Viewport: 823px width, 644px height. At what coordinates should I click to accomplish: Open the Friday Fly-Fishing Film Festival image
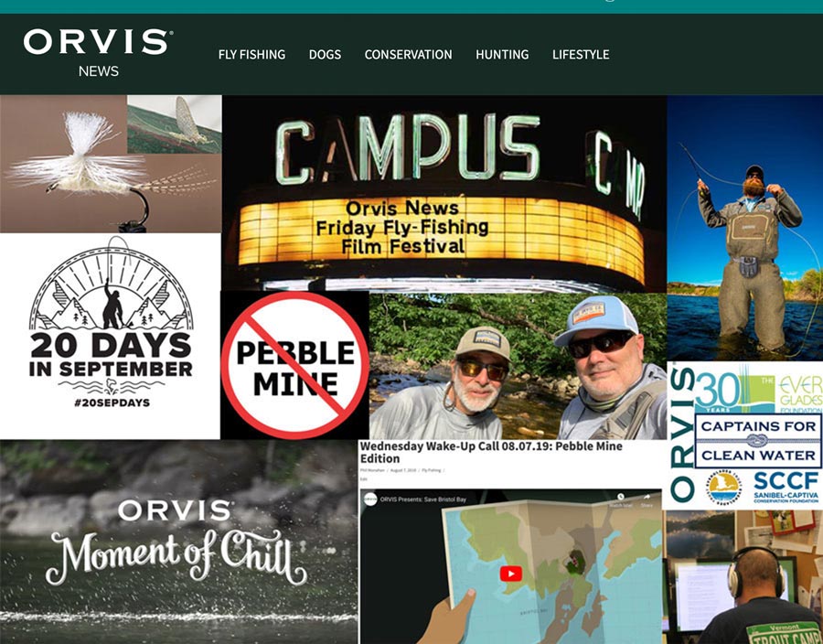[444, 193]
